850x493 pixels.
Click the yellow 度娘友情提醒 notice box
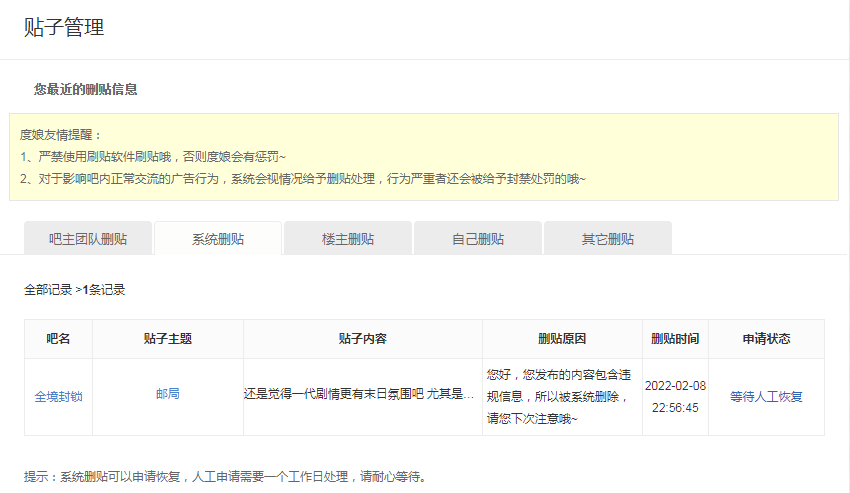tap(424, 157)
